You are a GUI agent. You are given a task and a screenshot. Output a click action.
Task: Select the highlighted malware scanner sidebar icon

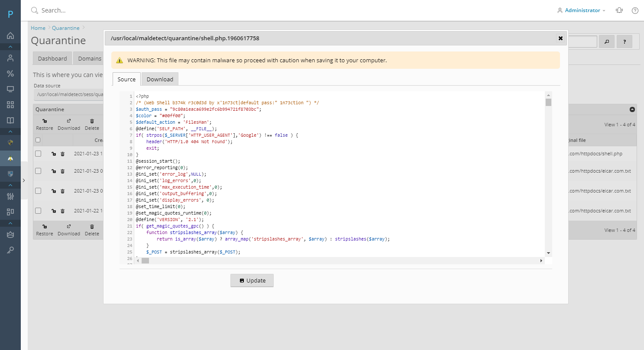point(10,158)
